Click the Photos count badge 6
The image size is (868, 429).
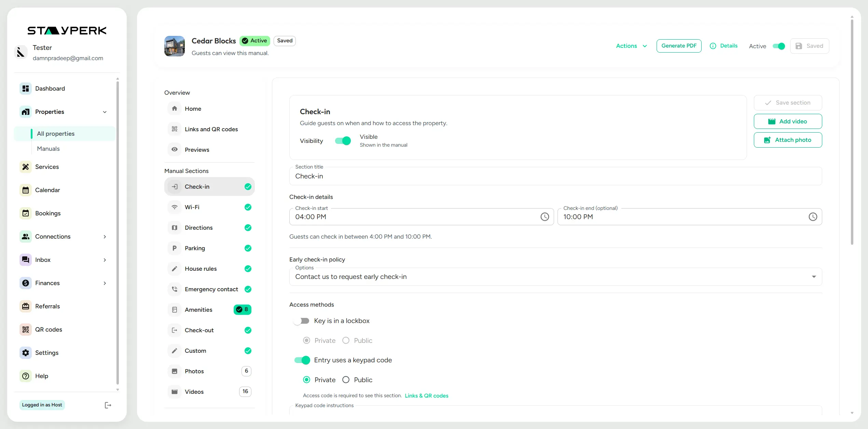coord(246,371)
